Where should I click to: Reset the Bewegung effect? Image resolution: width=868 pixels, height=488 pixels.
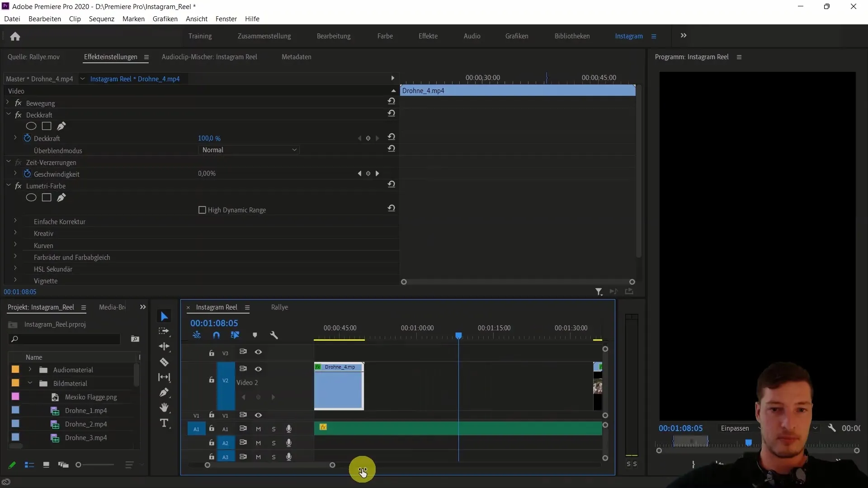tap(392, 101)
